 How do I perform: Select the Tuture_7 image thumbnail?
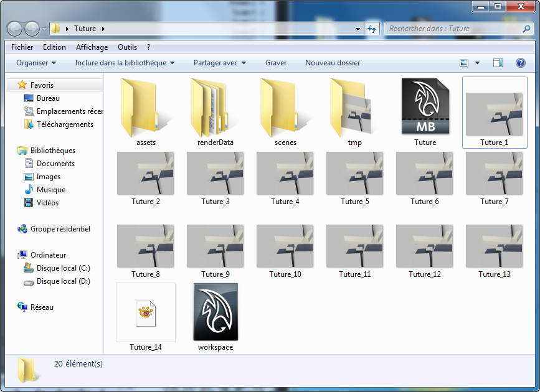[495, 174]
